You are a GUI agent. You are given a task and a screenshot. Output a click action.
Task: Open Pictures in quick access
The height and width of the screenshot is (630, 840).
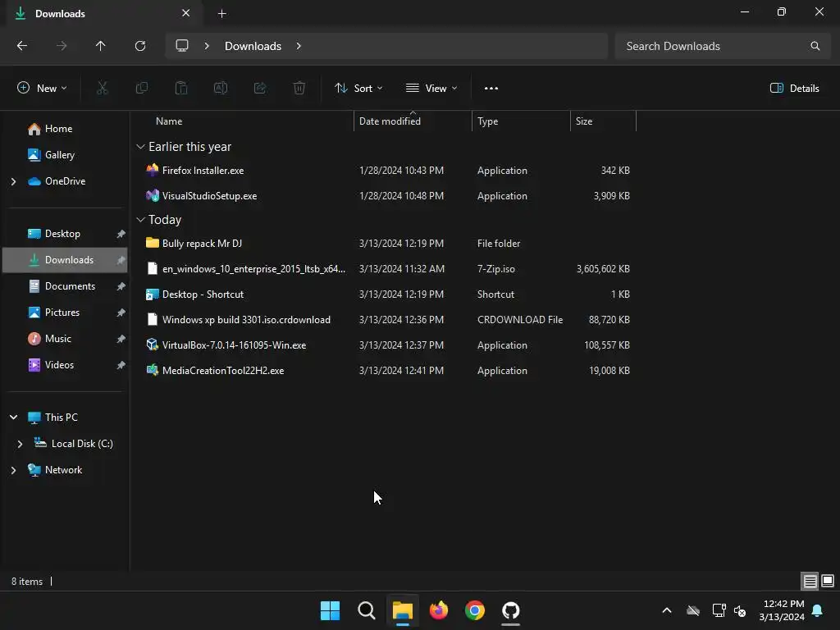pos(62,313)
